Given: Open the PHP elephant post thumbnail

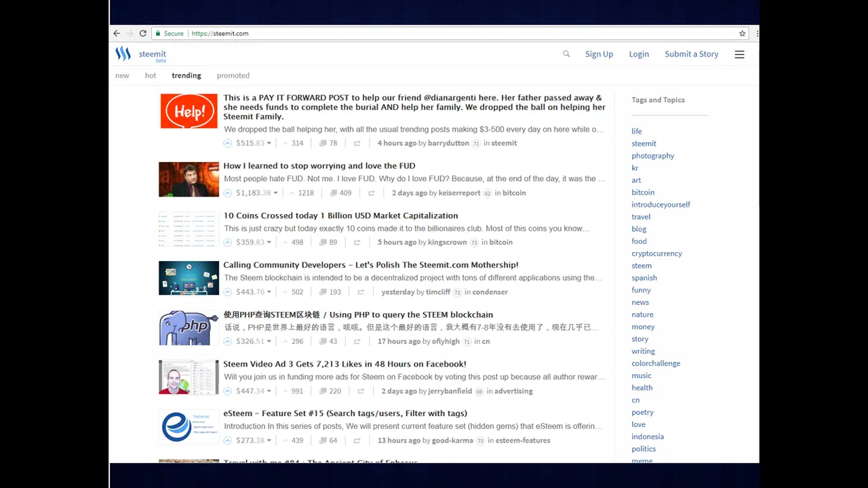Looking at the screenshot, I should [x=189, y=328].
